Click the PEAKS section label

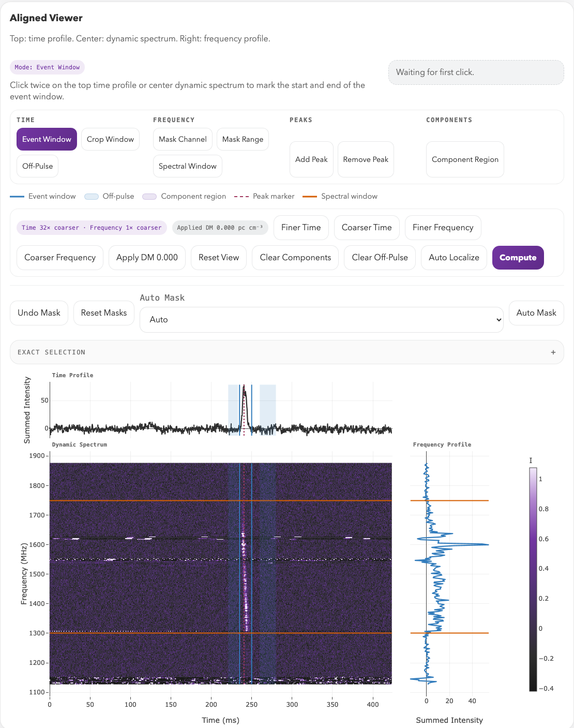point(301,120)
